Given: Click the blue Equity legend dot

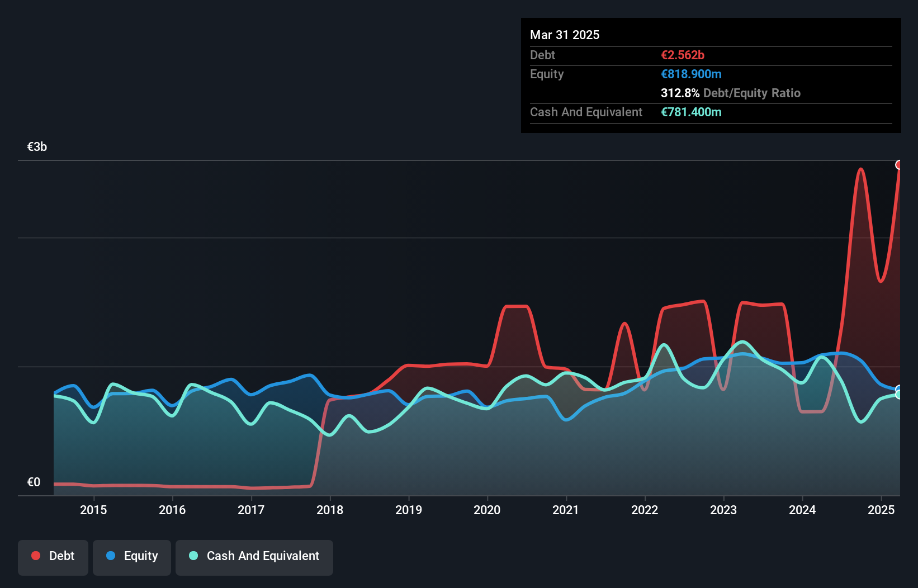Looking at the screenshot, I should click(111, 556).
